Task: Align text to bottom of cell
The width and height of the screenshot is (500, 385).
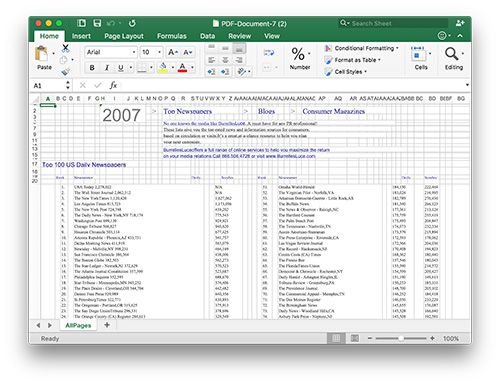Action: tap(239, 48)
